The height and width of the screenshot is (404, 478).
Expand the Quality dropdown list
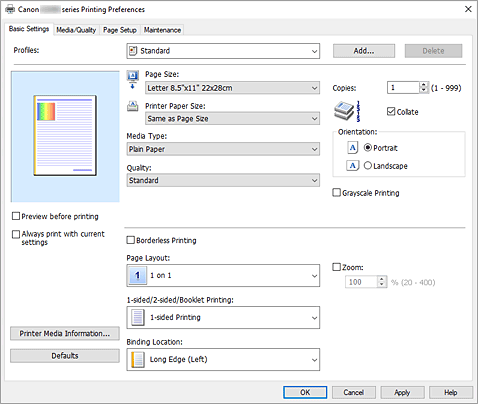[223, 180]
